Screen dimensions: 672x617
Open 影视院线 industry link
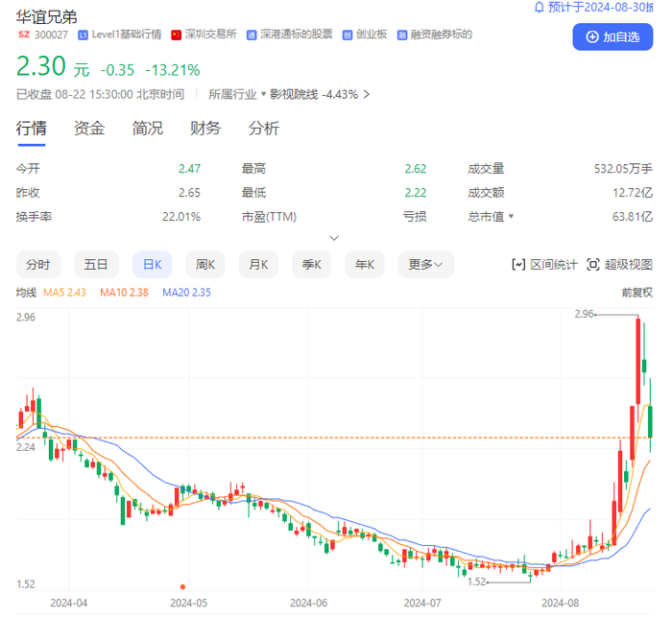coord(294,94)
